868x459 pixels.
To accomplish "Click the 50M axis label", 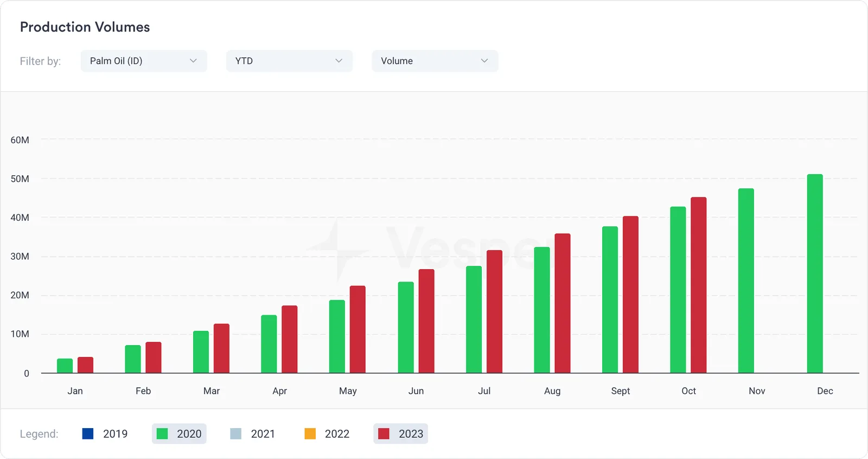I will point(20,179).
